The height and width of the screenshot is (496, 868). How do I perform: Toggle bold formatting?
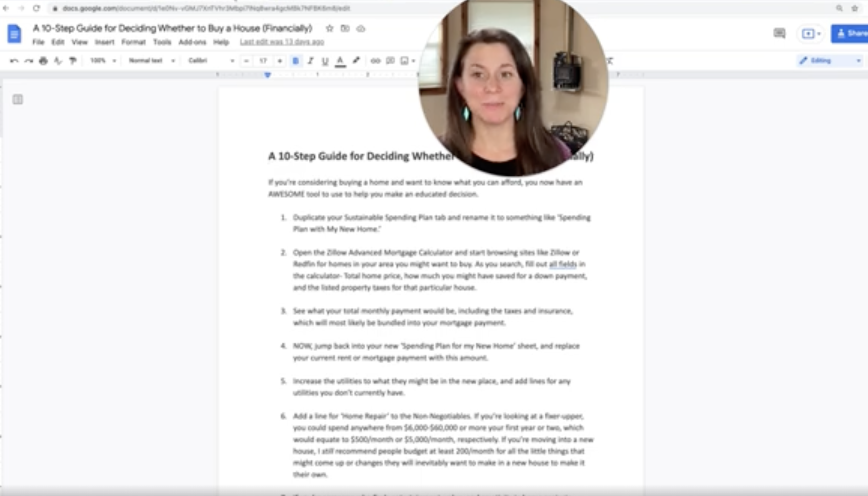(x=295, y=61)
